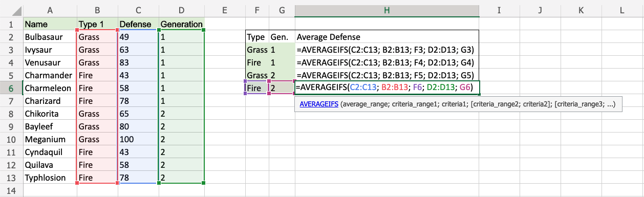Select cell F6 containing Fire

257,88
